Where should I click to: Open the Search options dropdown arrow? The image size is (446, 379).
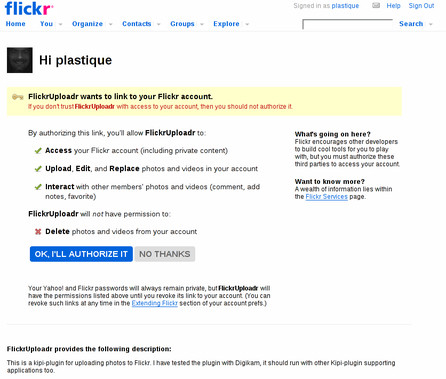tap(430, 24)
